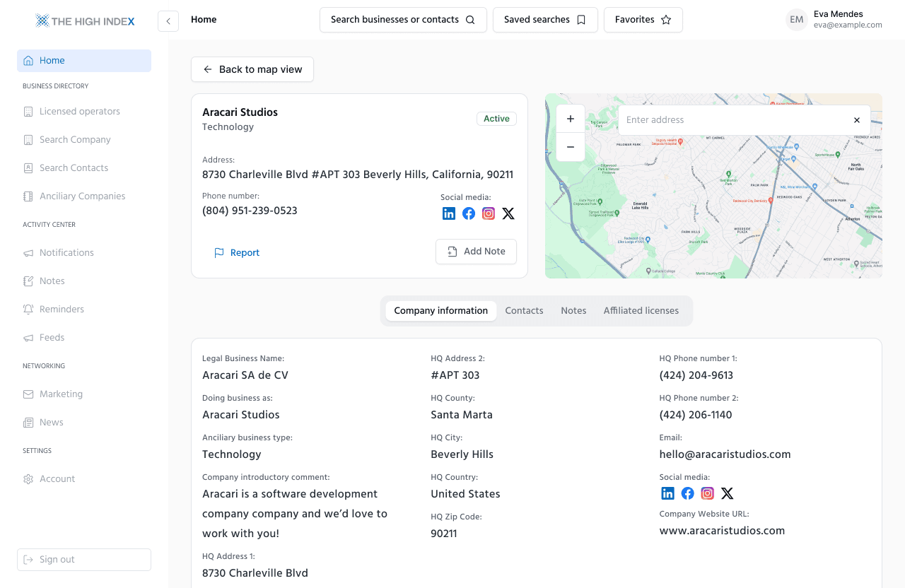The height and width of the screenshot is (588, 905).
Task: Switch to the Notes tab
Action: coord(573,311)
